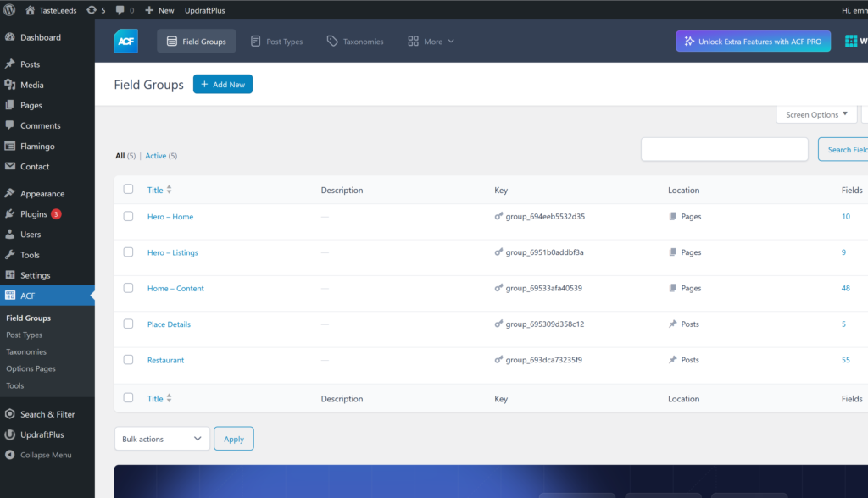
Task: Click the Search & Filter sidebar icon
Action: point(10,414)
